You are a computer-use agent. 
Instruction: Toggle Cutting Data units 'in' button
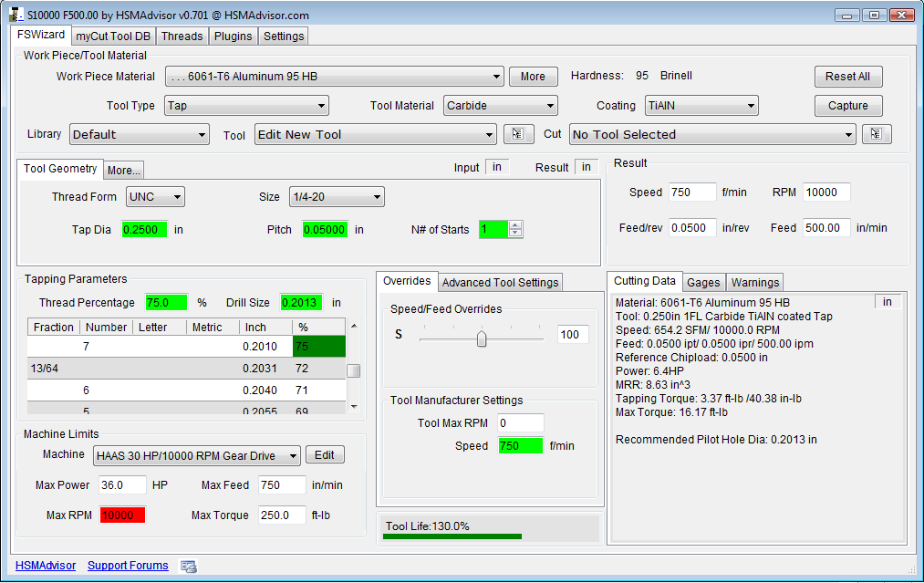coord(887,302)
